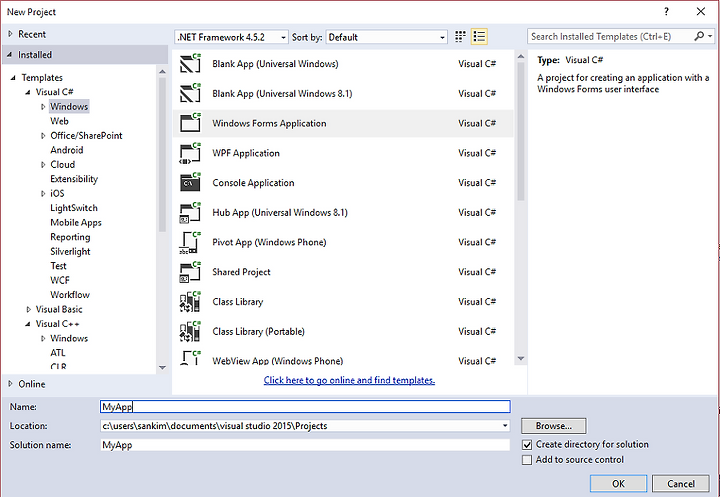The height and width of the screenshot is (497, 720).
Task: Collapse the Installed section
Action: (x=10, y=55)
